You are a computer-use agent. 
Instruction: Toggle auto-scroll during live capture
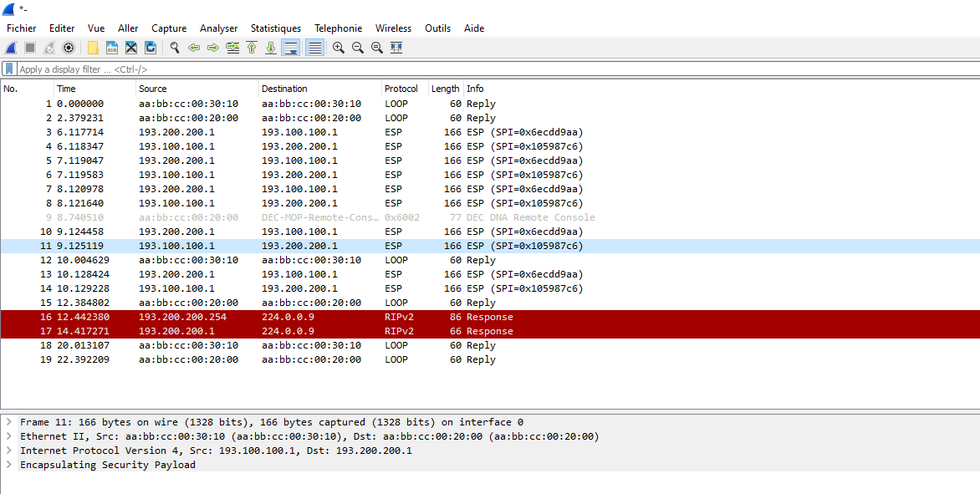click(291, 48)
